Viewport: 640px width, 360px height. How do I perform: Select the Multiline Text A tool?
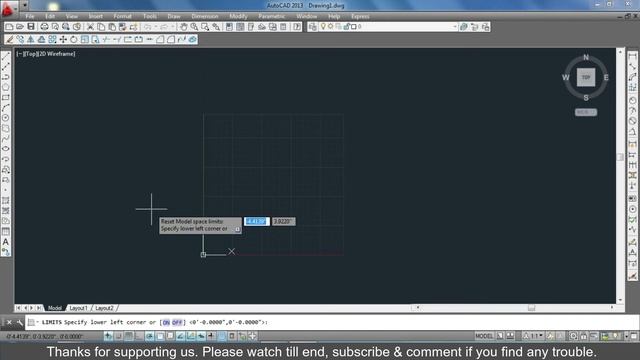[x=6, y=242]
